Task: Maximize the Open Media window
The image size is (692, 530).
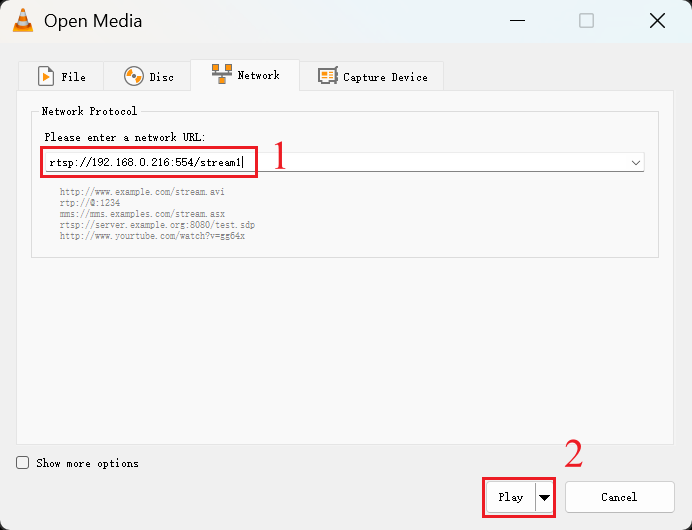Action: pos(586,20)
